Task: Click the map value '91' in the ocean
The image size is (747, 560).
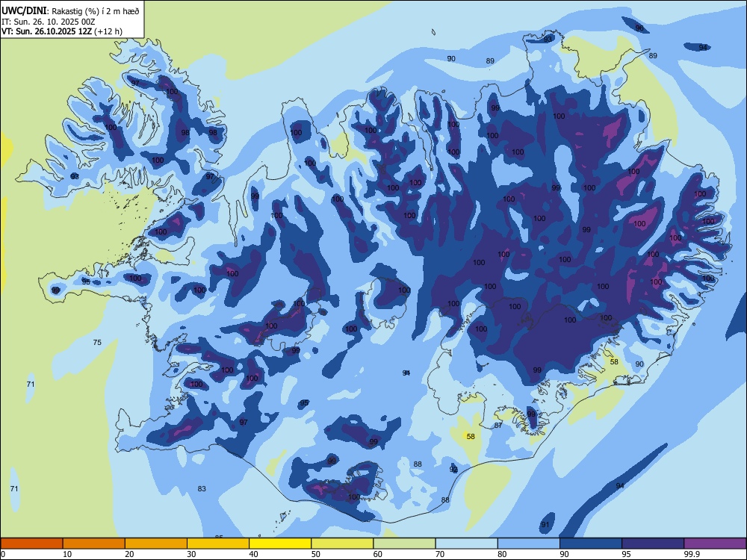Action: coord(545,525)
